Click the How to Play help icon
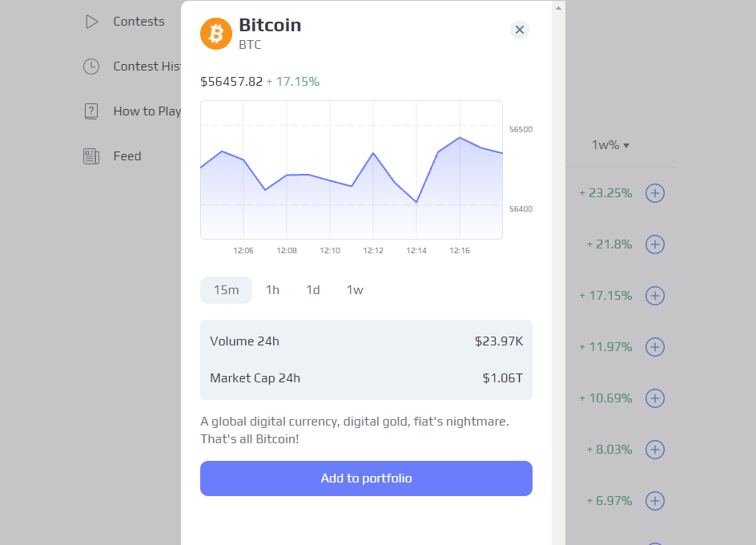The width and height of the screenshot is (756, 545). point(91,111)
